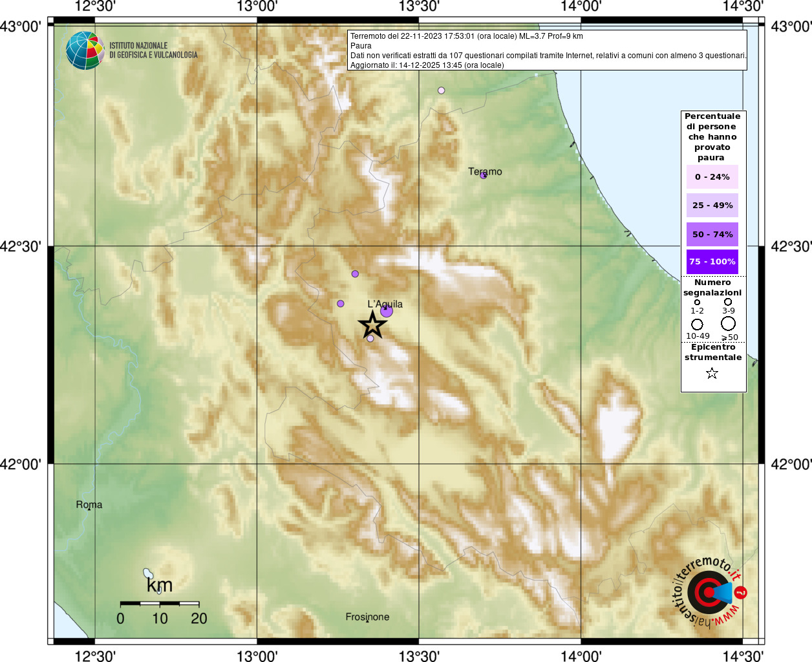
Task: Click the ≥50 reports legend circle
Action: click(729, 323)
